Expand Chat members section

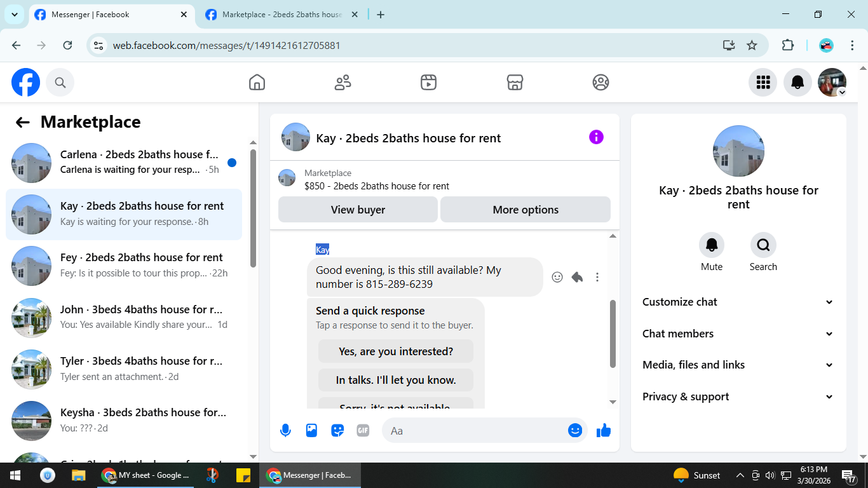coord(738,334)
